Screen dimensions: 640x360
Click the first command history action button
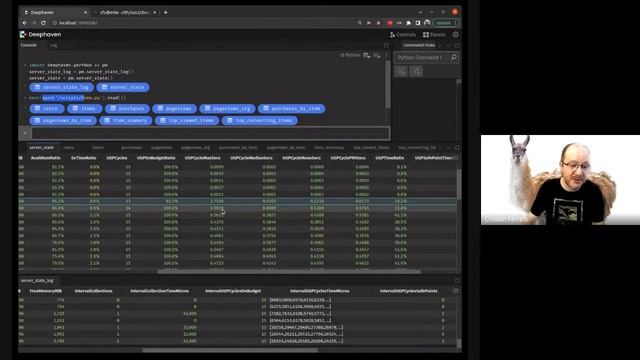[x=402, y=71]
